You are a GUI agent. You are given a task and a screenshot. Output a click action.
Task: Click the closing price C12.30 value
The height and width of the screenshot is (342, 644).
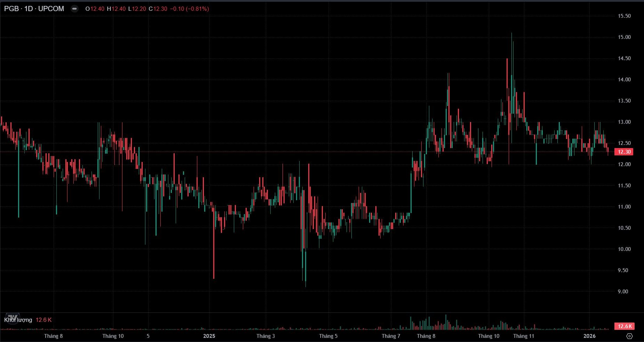click(158, 9)
